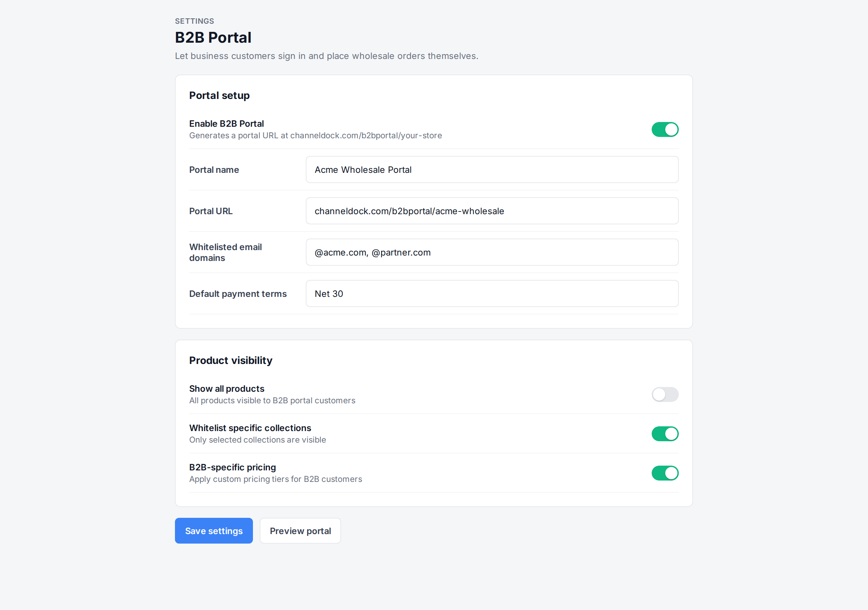Click the Portal URL label

click(211, 211)
